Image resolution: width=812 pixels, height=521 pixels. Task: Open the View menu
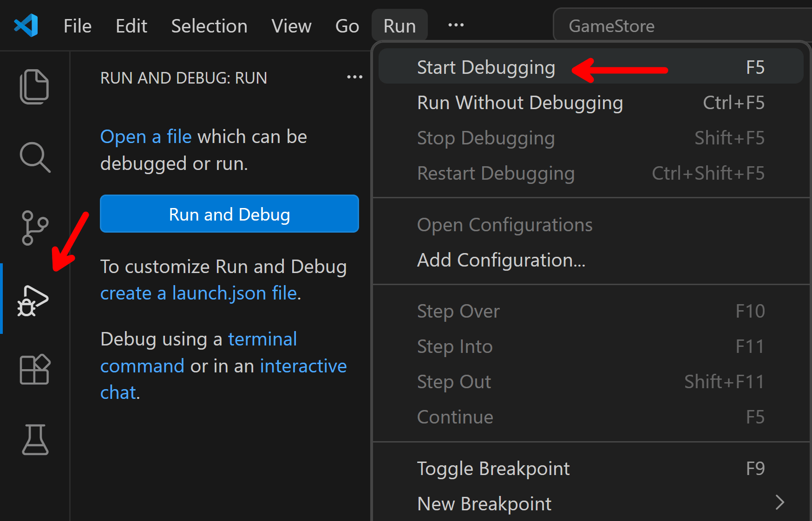click(291, 26)
